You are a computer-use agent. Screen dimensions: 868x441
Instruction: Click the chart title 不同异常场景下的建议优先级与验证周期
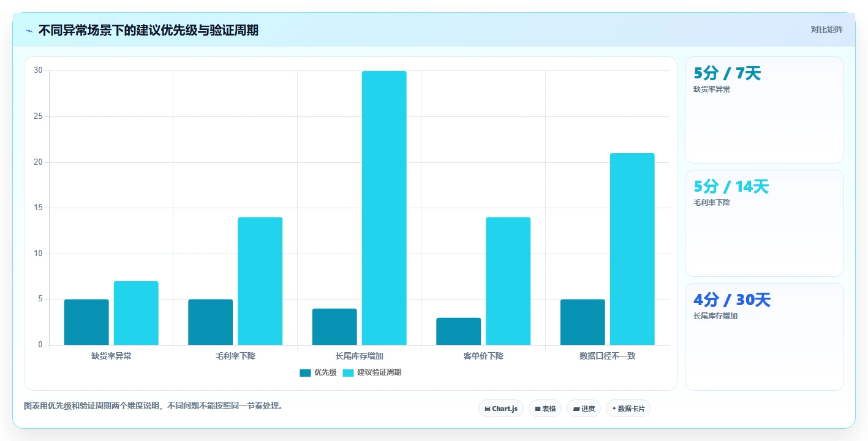pyautogui.click(x=148, y=30)
